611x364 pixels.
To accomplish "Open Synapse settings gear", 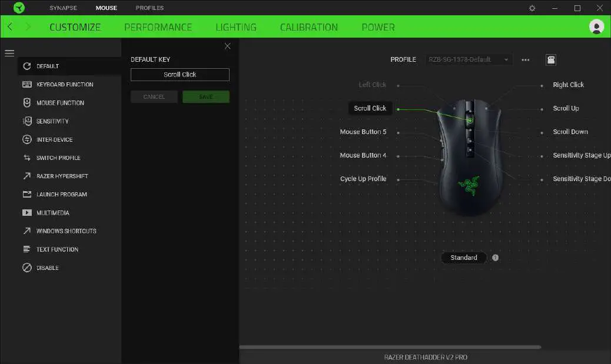I will (532, 8).
